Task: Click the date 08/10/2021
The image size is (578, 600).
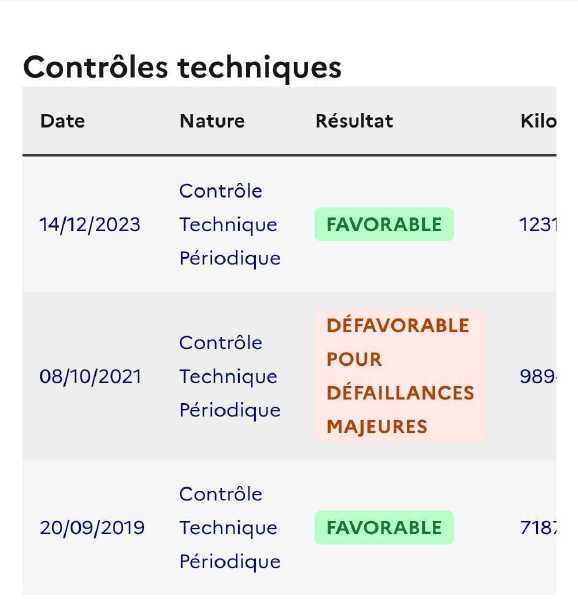Action: point(91,377)
